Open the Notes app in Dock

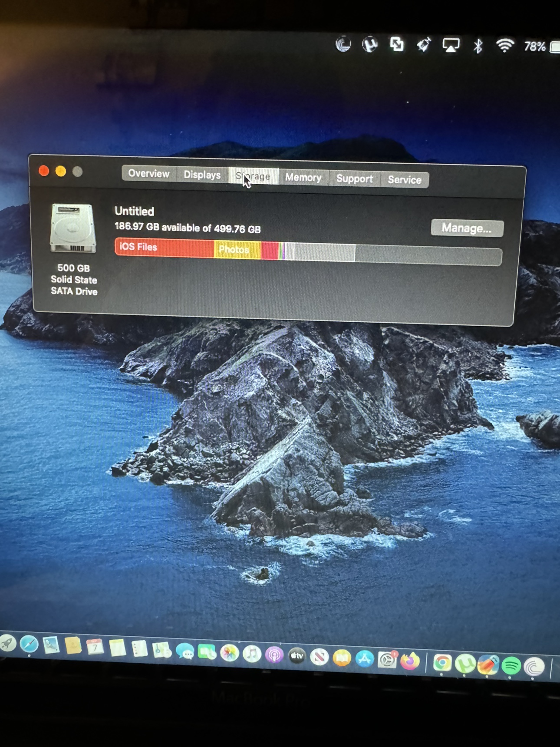pos(117,648)
